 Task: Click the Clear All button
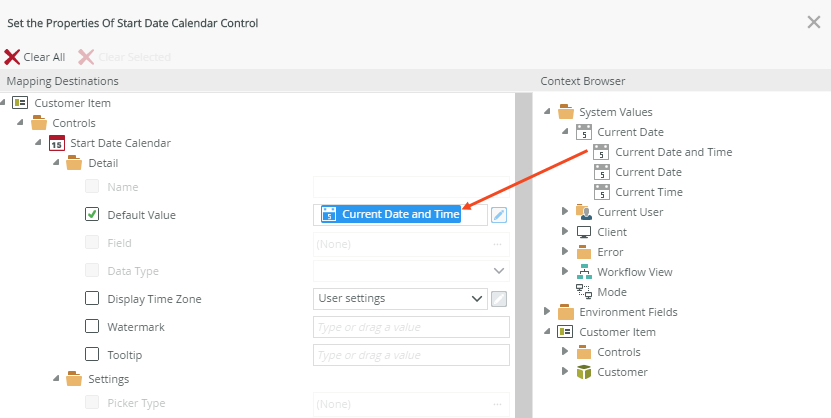[x=36, y=57]
